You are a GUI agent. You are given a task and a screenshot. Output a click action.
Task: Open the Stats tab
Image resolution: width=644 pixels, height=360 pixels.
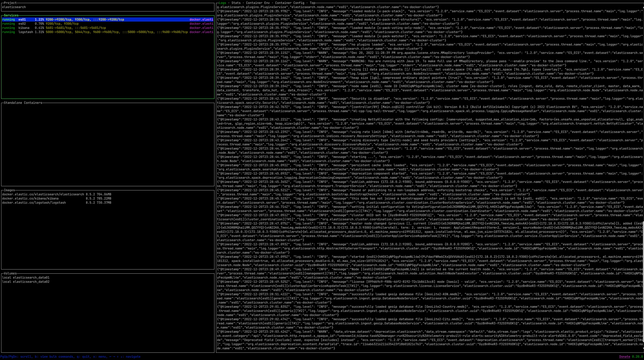tap(236, 3)
